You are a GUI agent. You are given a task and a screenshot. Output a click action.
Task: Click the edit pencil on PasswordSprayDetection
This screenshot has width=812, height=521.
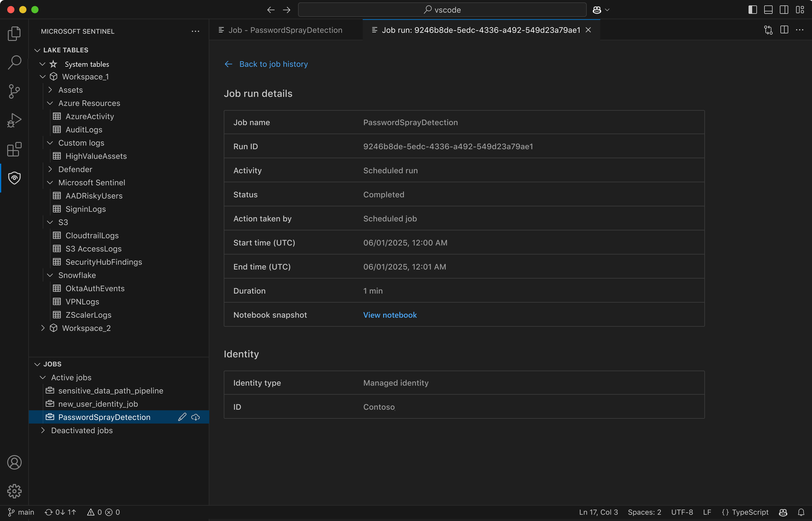pos(182,417)
